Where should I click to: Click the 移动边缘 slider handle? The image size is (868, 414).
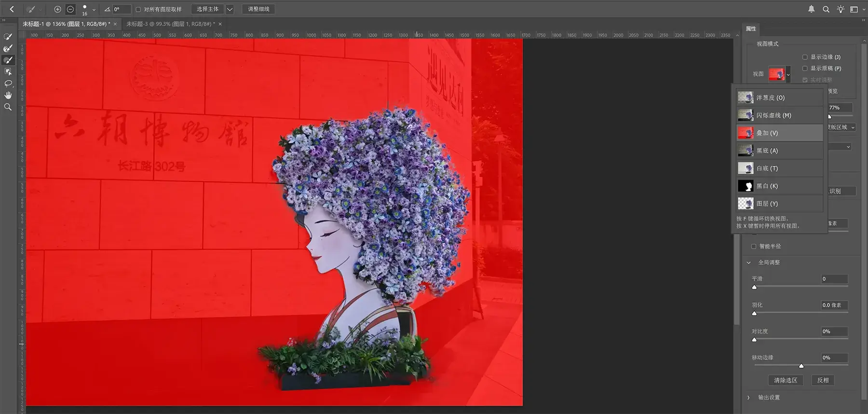[x=801, y=366]
